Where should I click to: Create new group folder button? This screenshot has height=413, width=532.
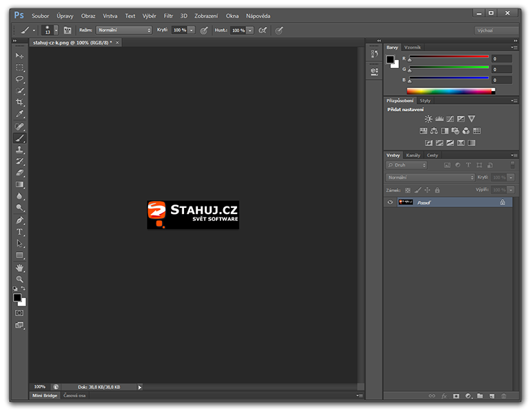(480, 396)
